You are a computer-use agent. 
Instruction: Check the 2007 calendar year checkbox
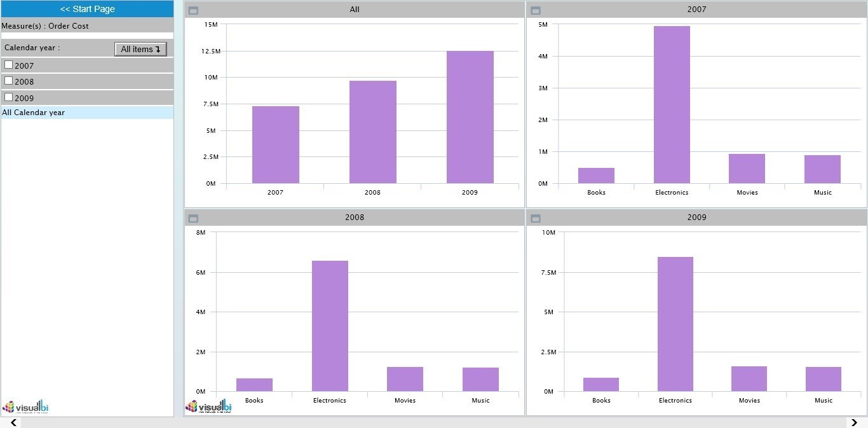coord(9,65)
